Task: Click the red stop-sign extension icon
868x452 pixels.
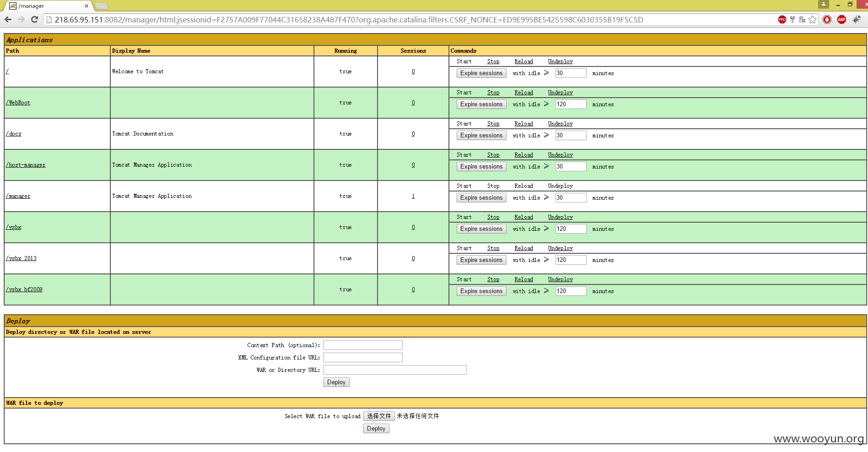Action: coord(827,19)
